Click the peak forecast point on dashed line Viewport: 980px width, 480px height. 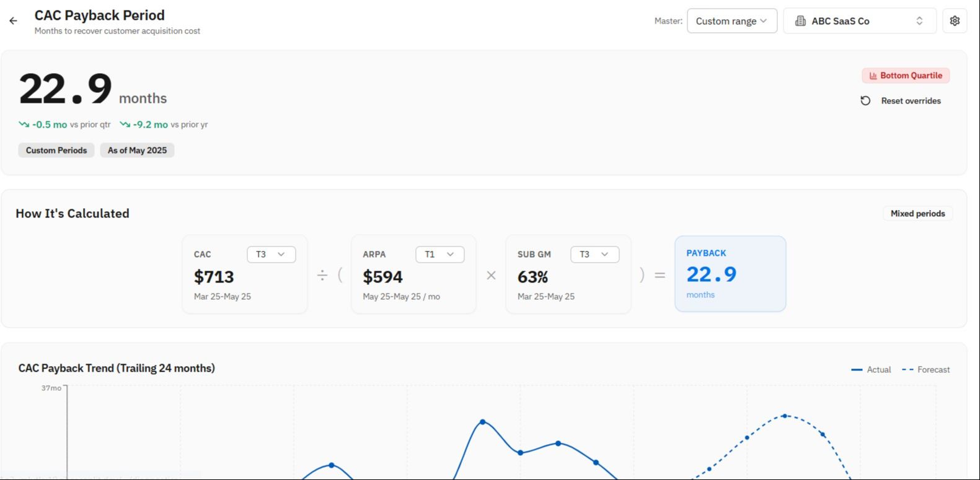[x=785, y=416]
